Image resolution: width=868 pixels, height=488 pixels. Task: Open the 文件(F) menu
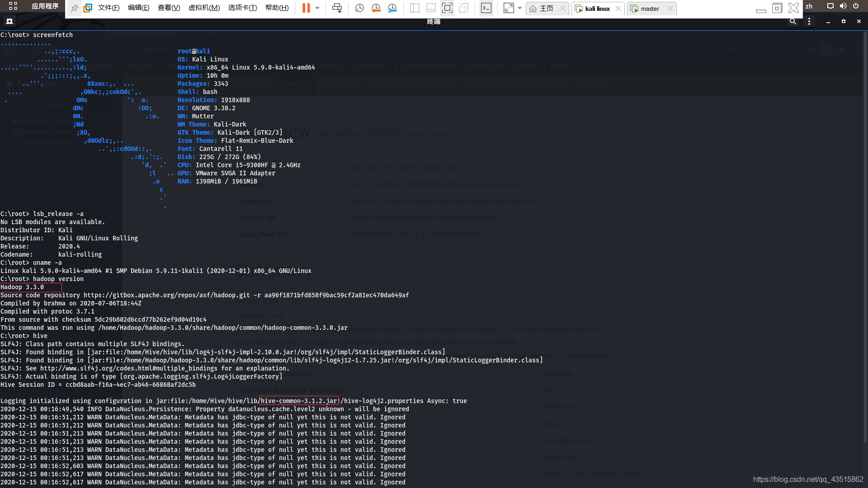pos(108,8)
